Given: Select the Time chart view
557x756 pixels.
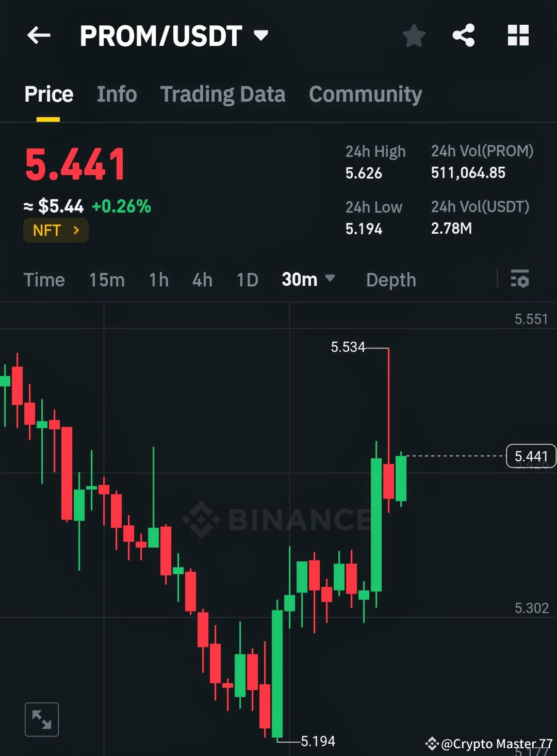Looking at the screenshot, I should click(44, 280).
